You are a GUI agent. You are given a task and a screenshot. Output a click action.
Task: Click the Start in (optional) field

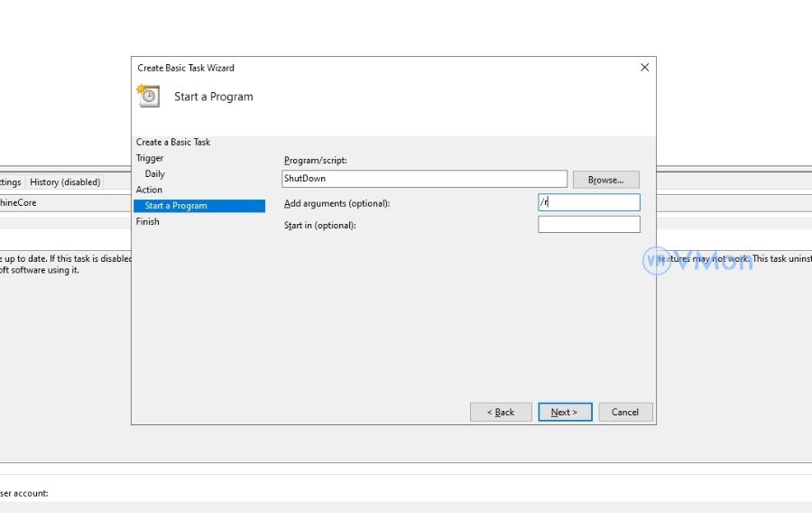coord(588,225)
